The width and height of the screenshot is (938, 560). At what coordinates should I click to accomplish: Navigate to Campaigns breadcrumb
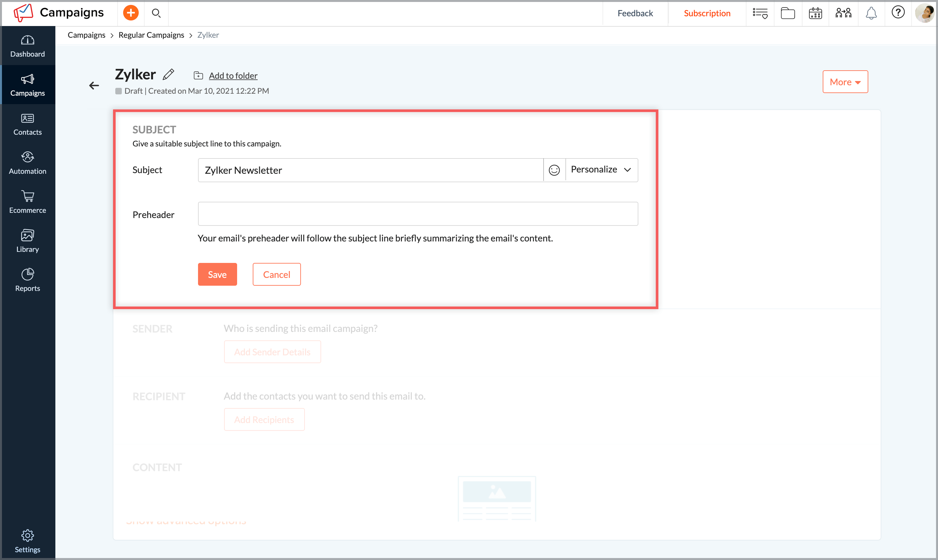click(x=86, y=35)
